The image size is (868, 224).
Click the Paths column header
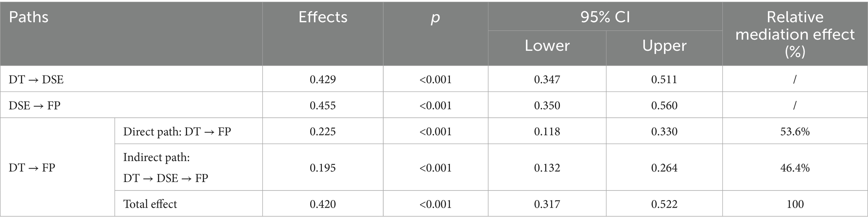click(x=29, y=17)
